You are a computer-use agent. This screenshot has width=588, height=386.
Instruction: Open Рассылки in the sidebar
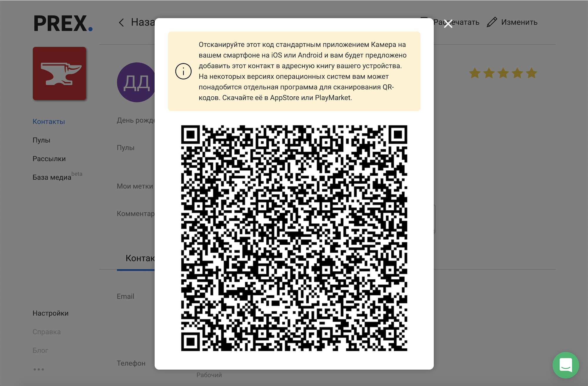click(49, 159)
